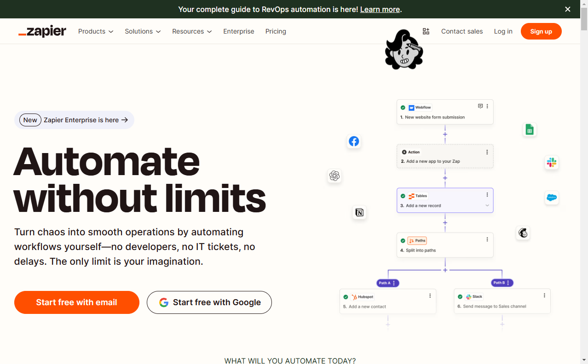The height and width of the screenshot is (364, 588).
Task: Select the Webflow new form submission step
Action: click(x=445, y=112)
